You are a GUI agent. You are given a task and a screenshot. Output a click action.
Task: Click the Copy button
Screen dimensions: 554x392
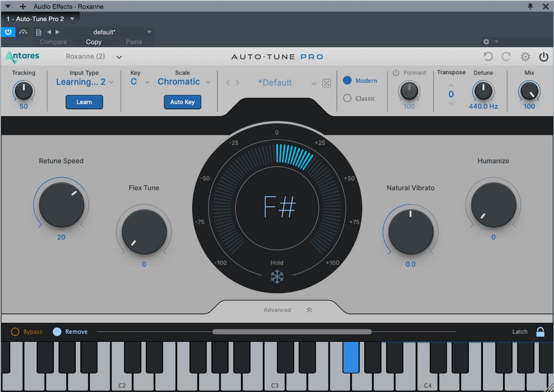click(x=94, y=42)
